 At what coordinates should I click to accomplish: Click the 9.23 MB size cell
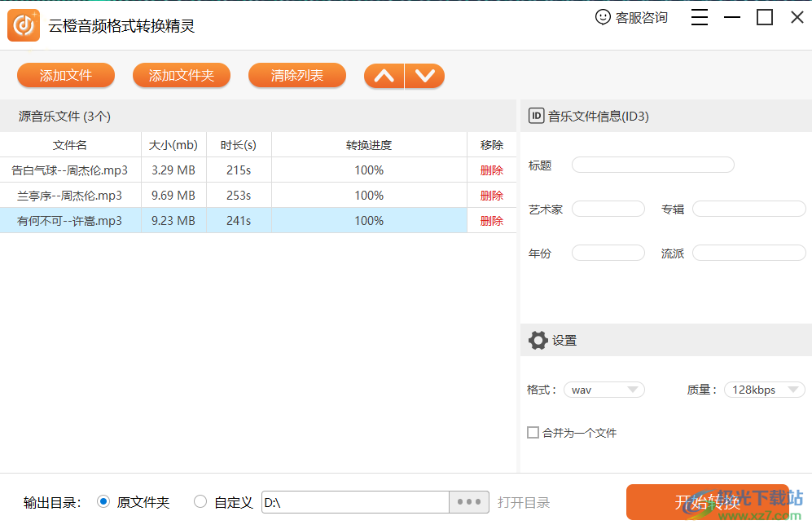pyautogui.click(x=173, y=221)
